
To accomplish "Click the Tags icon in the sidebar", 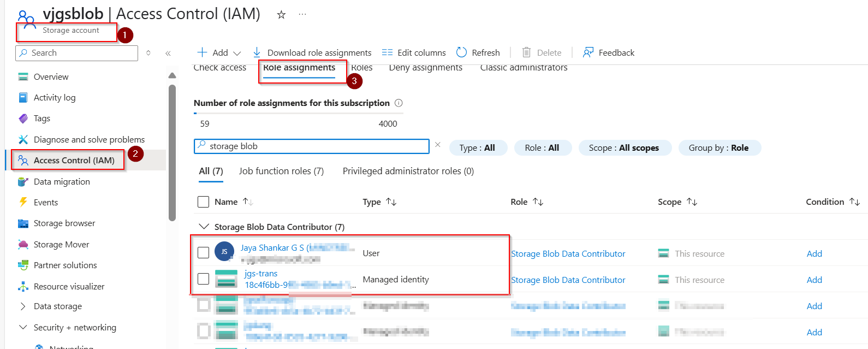I will (23, 119).
